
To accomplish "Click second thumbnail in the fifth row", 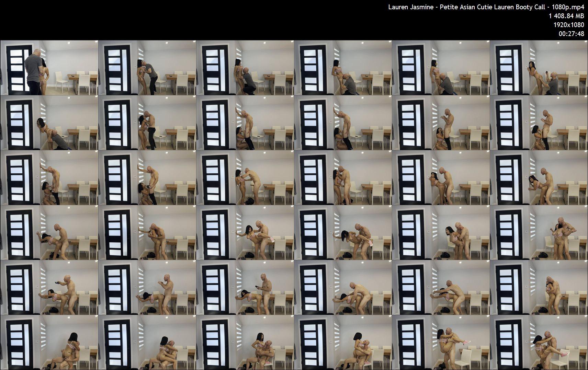I will coord(147,287).
